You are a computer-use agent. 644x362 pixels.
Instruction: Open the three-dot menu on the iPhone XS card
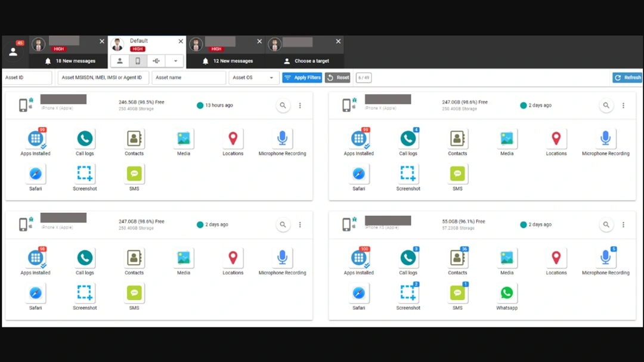tap(623, 224)
